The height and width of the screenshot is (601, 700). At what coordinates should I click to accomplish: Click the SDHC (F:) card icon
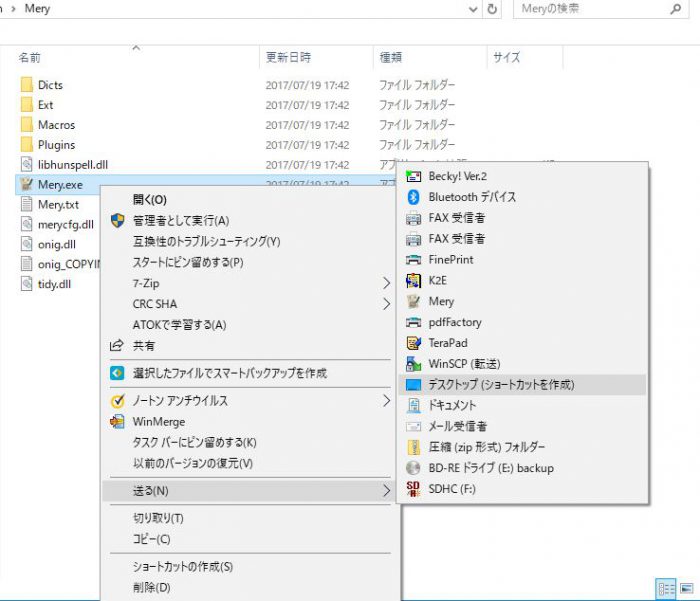pos(413,489)
